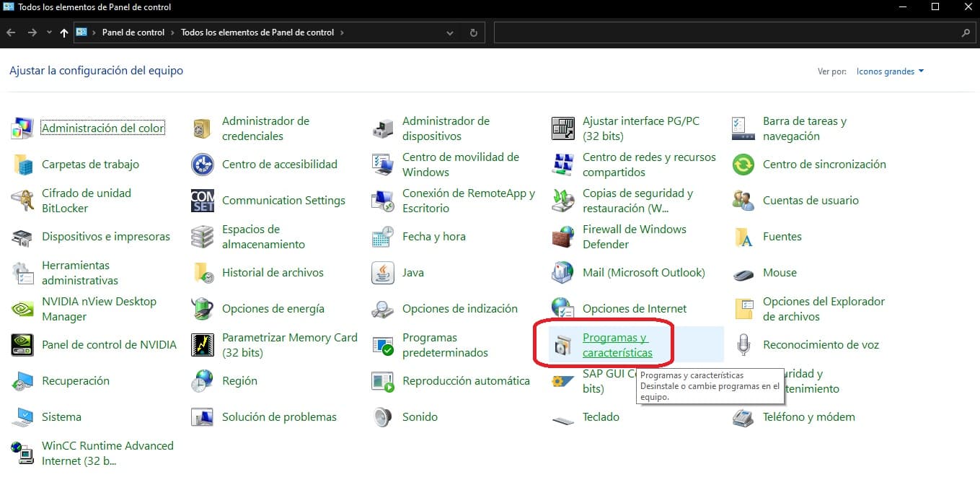Open Conexión de RemoteApp y Escritorio icon

(x=383, y=201)
